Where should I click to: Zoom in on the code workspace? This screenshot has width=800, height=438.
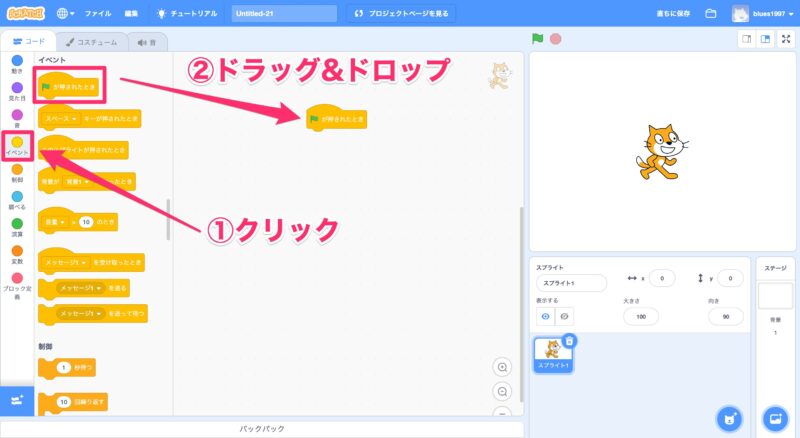(502, 366)
